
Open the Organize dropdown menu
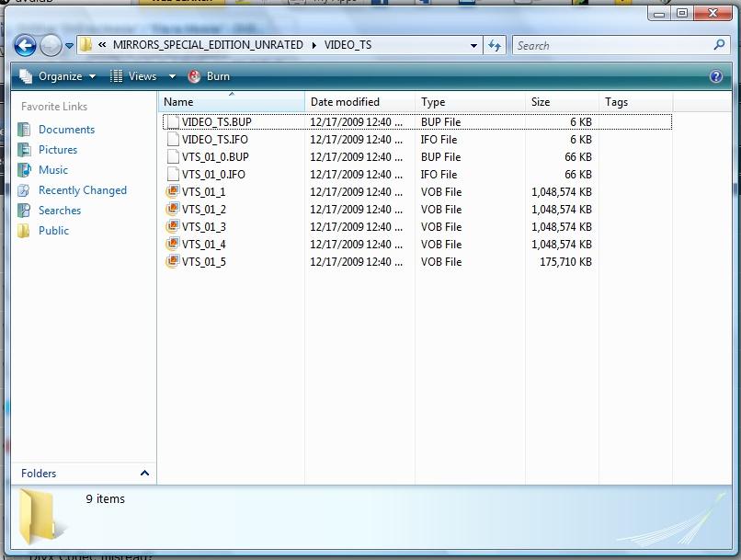click(x=57, y=76)
